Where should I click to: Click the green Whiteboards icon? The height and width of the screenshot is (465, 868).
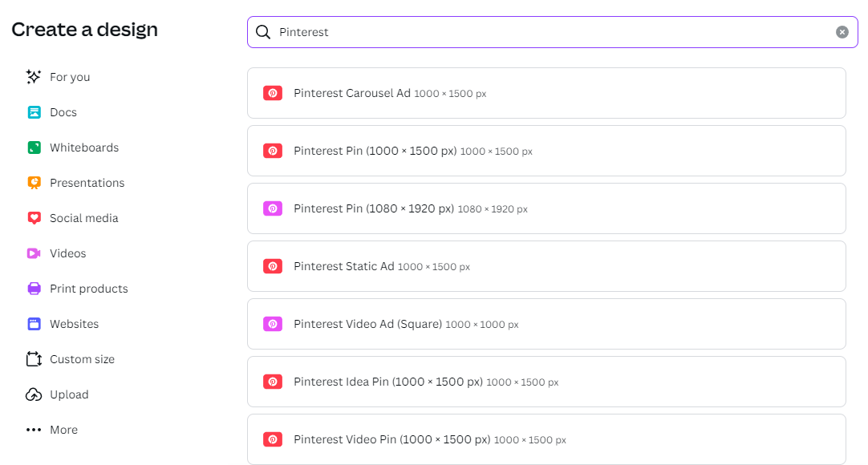pos(34,148)
